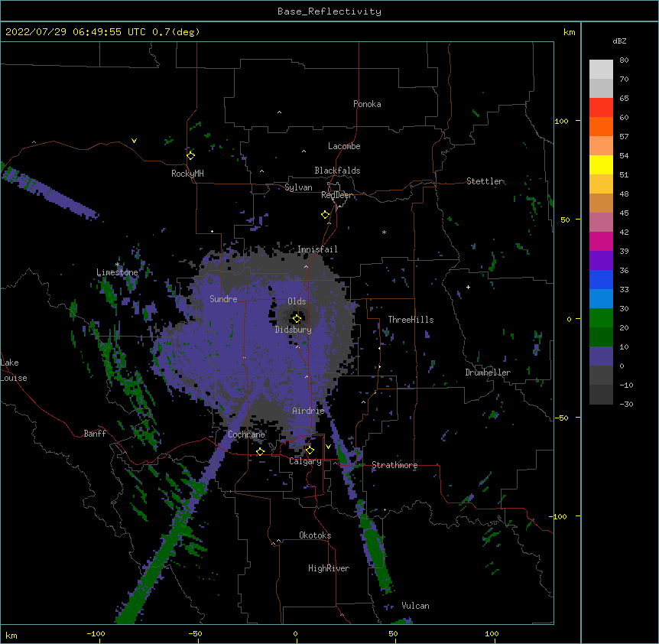
Task: Click the Sylvan label
Action: (298, 187)
